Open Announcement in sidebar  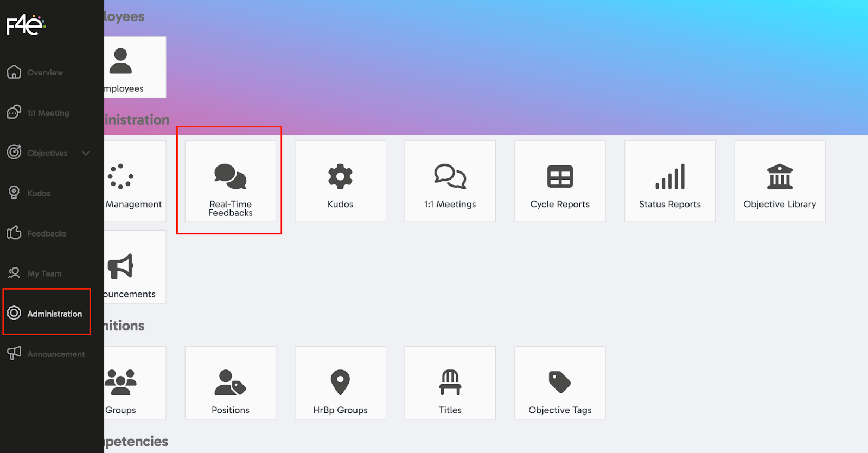[55, 354]
